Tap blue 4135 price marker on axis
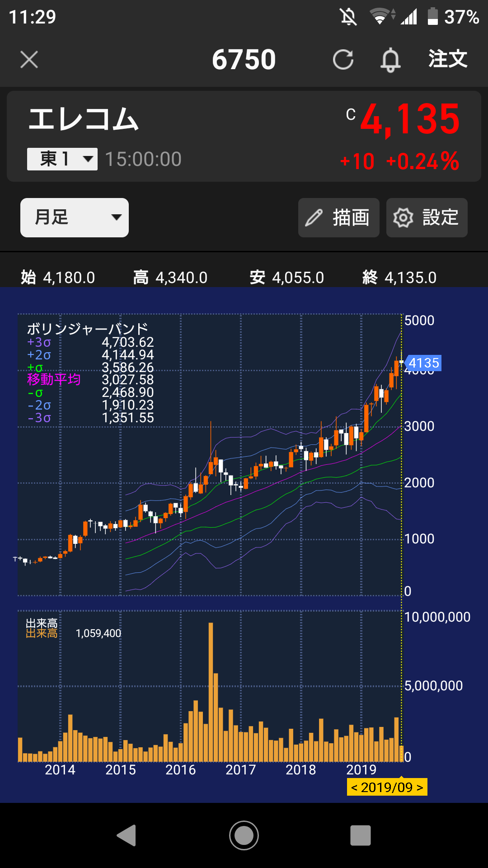The width and height of the screenshot is (488, 868). click(423, 363)
